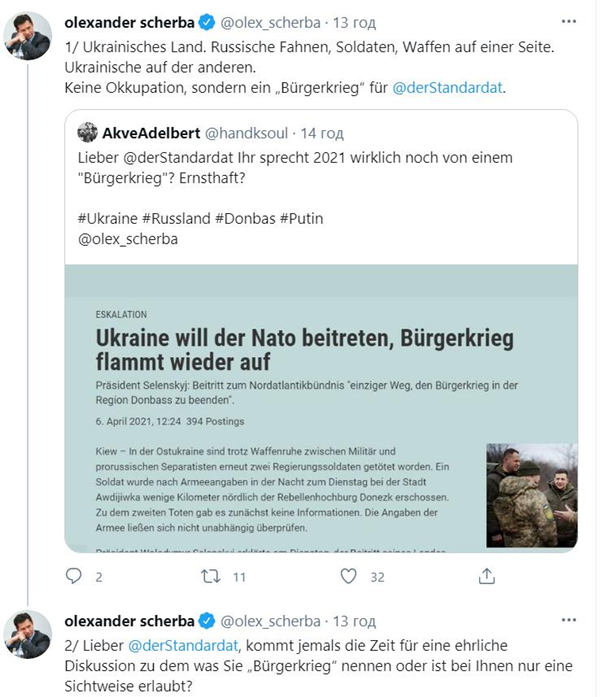Open olexander scherba's avatar on the first tweet

[x=28, y=36]
